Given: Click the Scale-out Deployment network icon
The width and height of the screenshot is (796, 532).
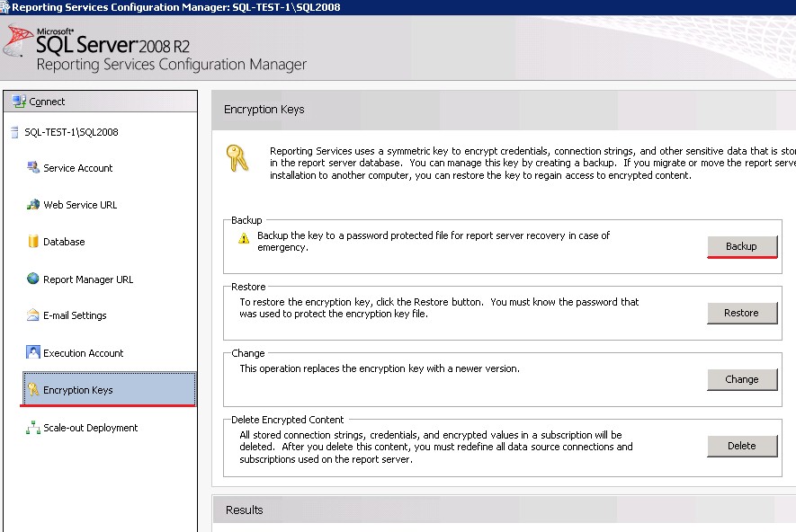Looking at the screenshot, I should 33,428.
